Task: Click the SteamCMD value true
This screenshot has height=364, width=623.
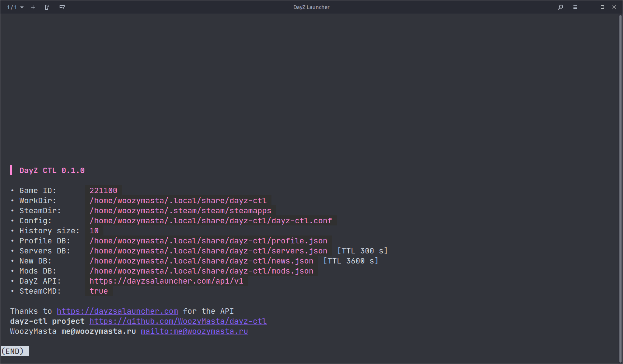Action: (99, 291)
